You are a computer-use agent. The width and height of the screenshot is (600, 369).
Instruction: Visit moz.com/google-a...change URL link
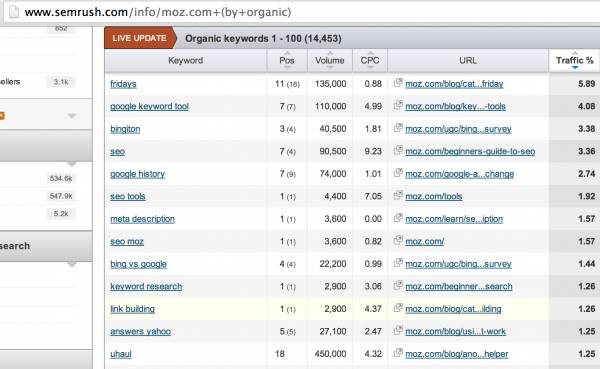click(460, 174)
